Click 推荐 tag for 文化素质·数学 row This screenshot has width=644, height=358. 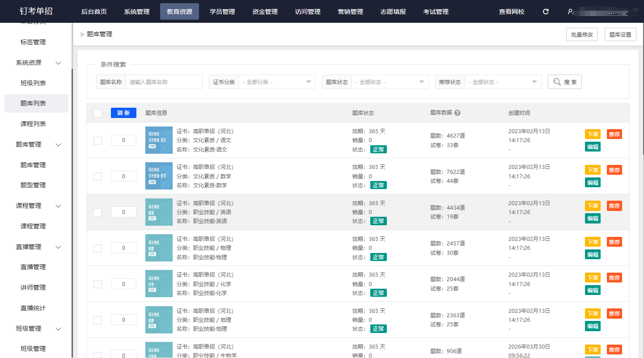[x=614, y=170]
